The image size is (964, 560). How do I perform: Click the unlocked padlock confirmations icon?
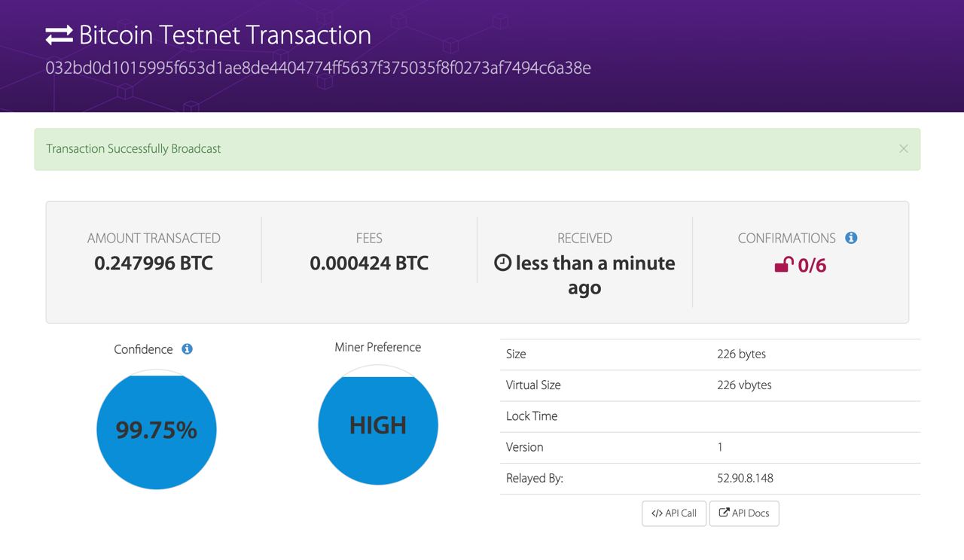click(x=784, y=265)
